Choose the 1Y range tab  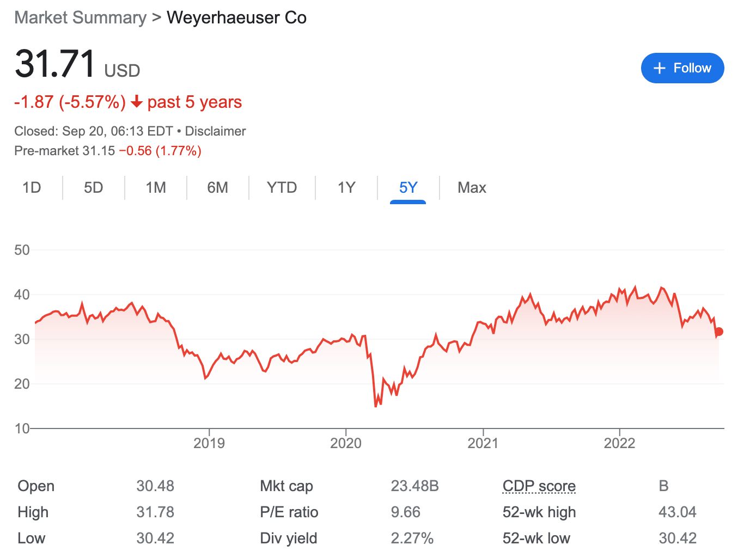[x=346, y=188]
